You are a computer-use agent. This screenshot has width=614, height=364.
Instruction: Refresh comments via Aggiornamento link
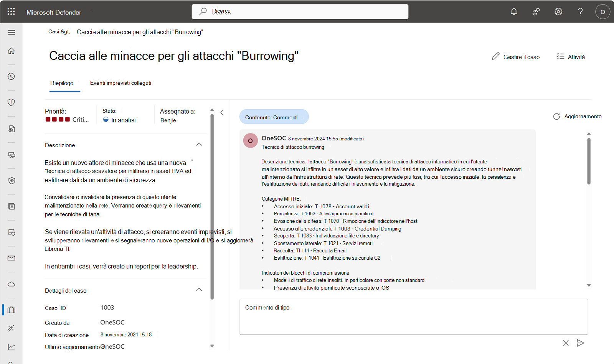click(x=577, y=117)
